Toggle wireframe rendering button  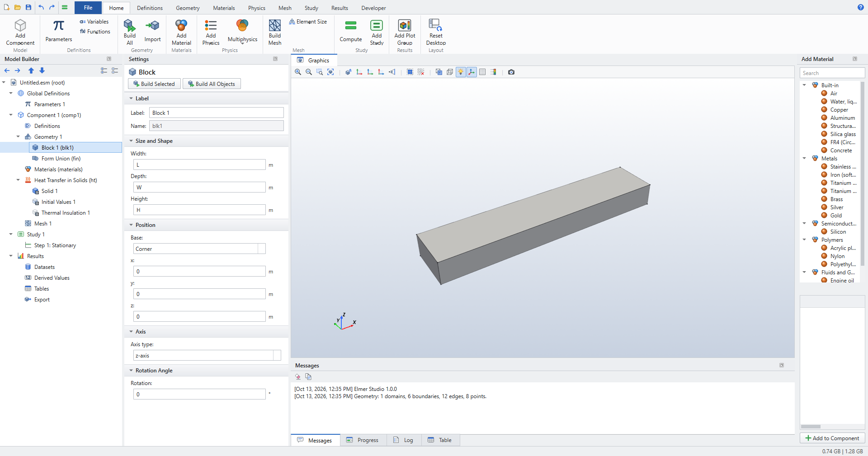pyautogui.click(x=450, y=72)
